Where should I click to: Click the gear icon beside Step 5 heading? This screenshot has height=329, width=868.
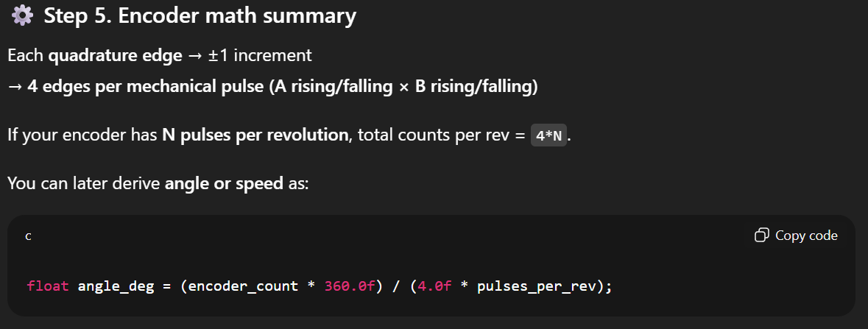point(23,15)
